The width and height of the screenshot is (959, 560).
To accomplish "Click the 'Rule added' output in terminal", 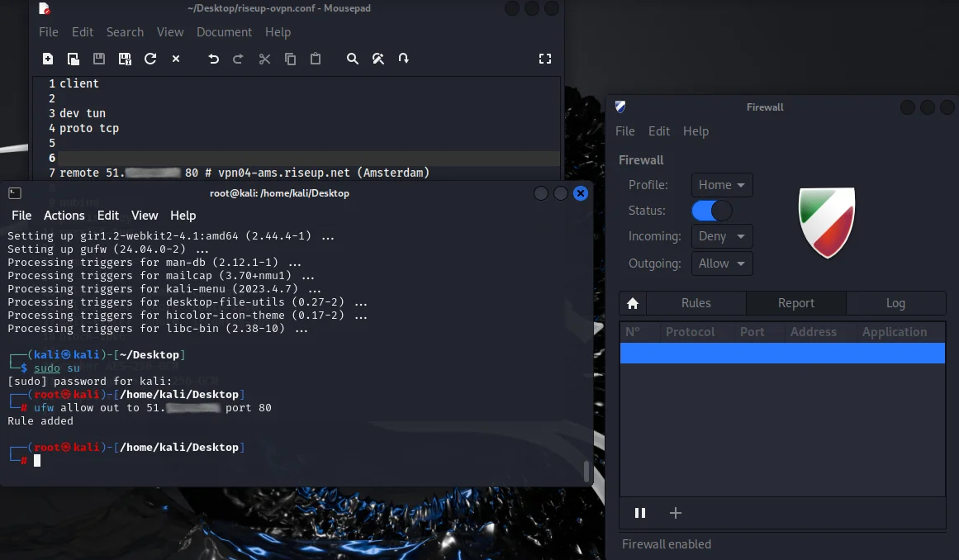I will point(40,421).
